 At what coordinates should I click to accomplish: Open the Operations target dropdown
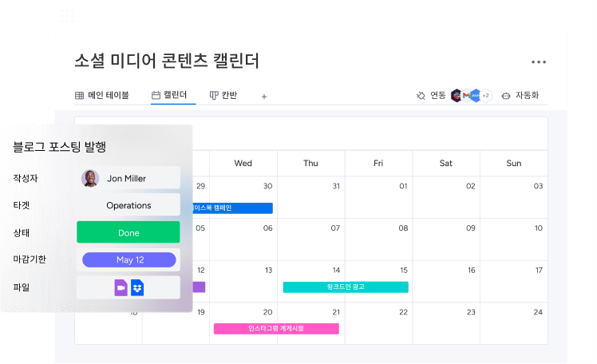(128, 205)
